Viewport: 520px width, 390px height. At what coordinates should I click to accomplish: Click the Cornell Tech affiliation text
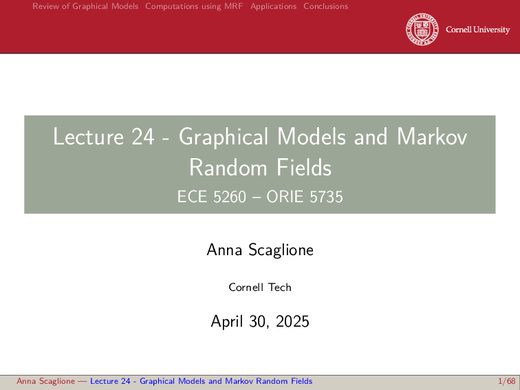click(260, 287)
